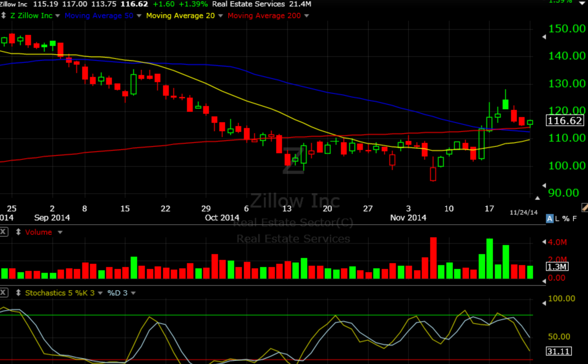
Task: Close the Volume panel with its X
Action: 4,232
